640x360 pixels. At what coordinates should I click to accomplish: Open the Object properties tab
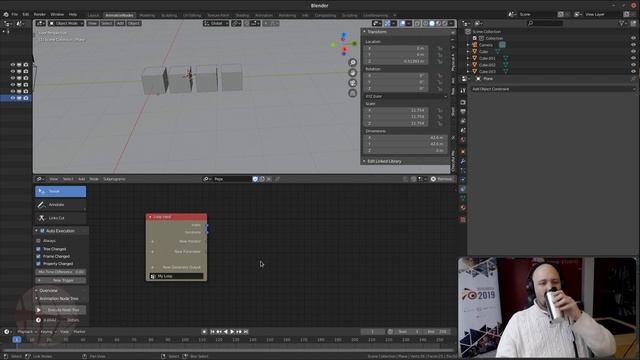click(463, 152)
